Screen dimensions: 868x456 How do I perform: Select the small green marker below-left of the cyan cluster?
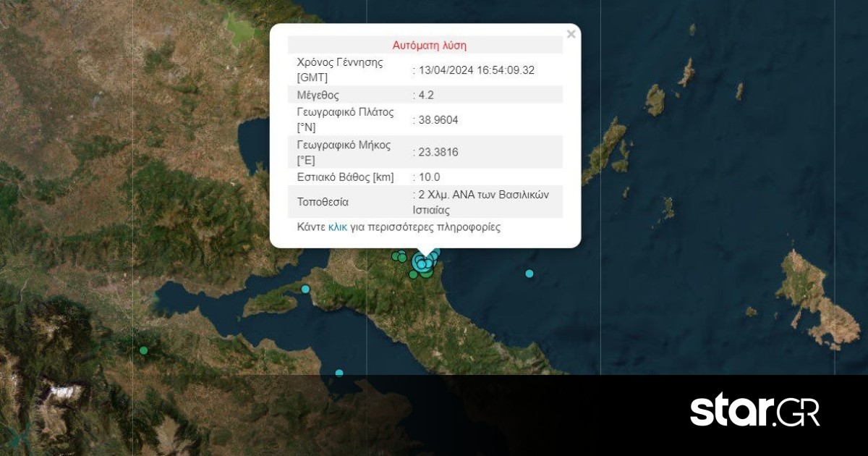(x=413, y=274)
